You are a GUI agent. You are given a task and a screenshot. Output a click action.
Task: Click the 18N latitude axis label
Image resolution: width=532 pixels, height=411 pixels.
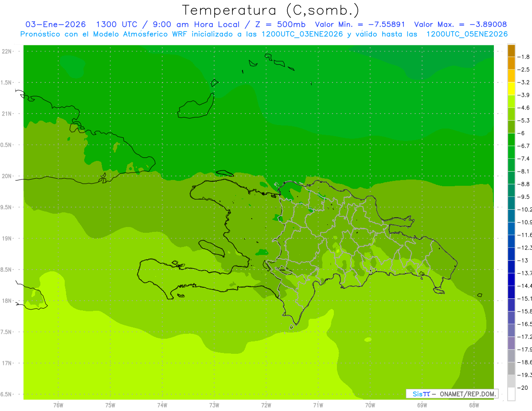(x=7, y=301)
